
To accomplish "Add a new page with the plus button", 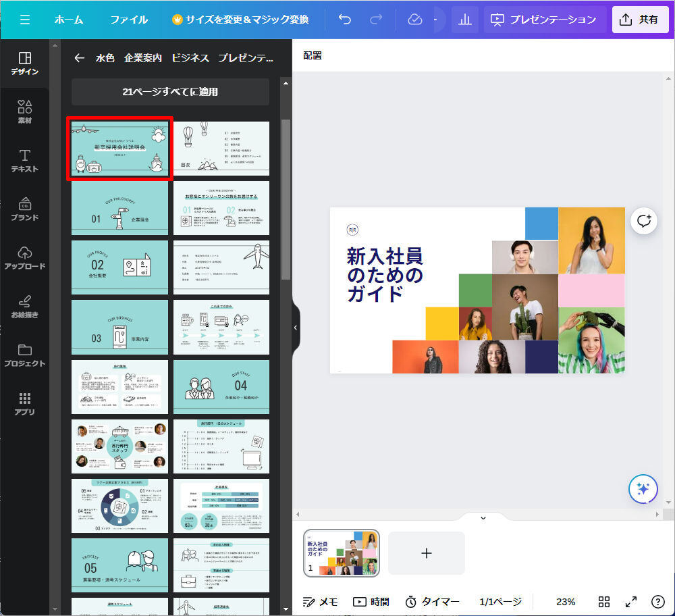I will [x=426, y=553].
